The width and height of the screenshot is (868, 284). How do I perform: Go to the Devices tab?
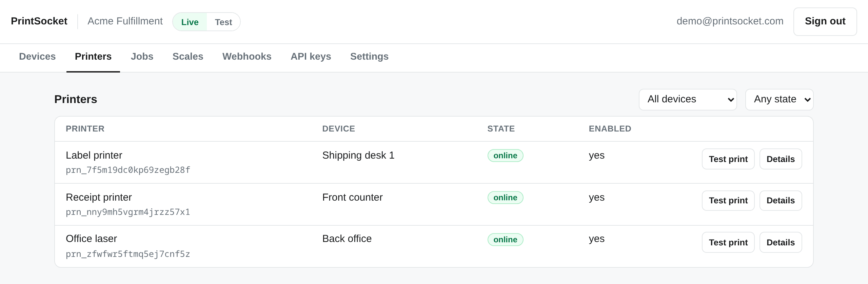coord(37,57)
